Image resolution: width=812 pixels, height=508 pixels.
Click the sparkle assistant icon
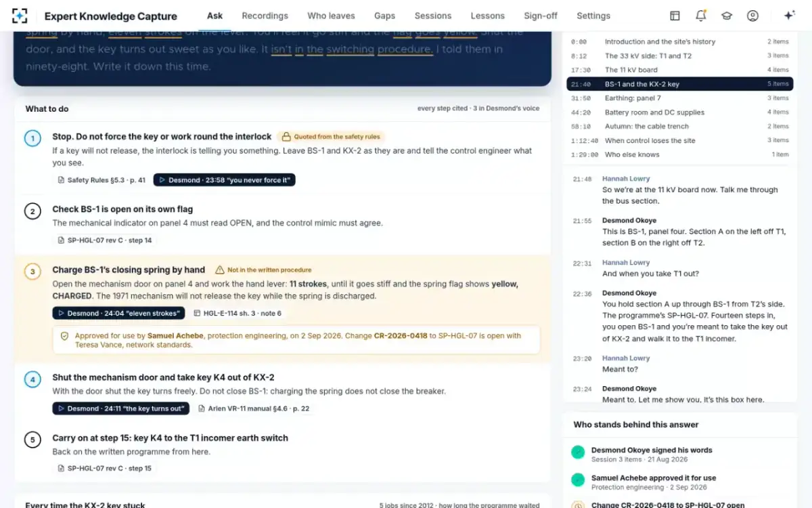click(x=789, y=16)
